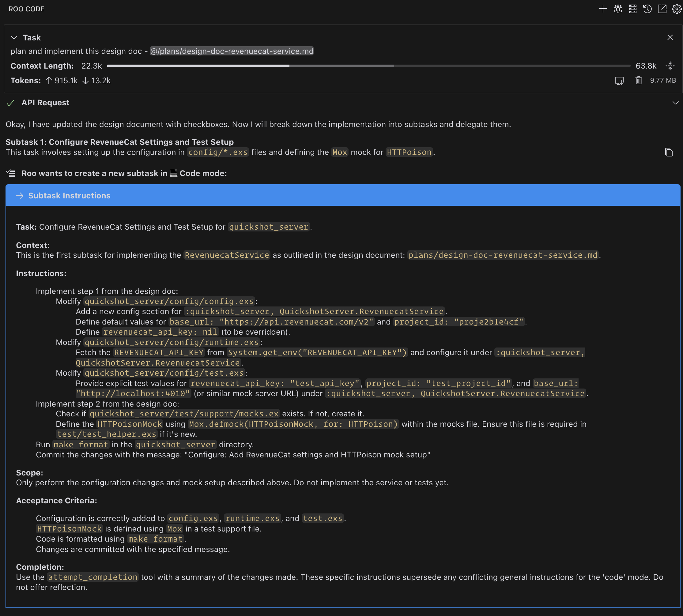683x616 pixels.
Task: Start a new task with plus icon
Action: (603, 9)
